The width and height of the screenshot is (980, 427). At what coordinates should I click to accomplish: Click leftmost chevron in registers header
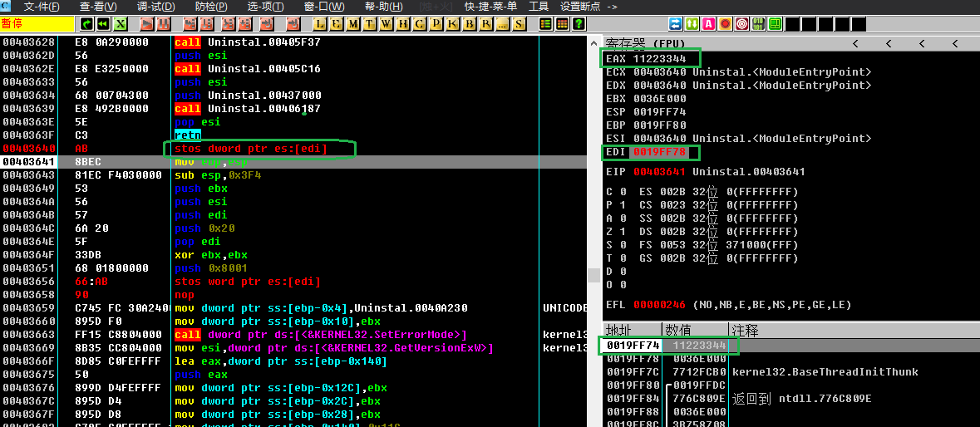[854, 43]
